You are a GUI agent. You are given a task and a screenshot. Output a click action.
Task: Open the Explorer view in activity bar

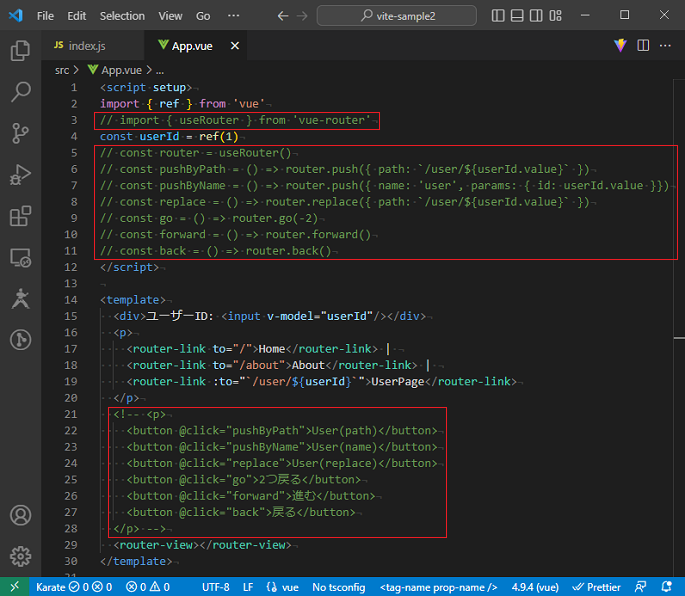[x=20, y=50]
